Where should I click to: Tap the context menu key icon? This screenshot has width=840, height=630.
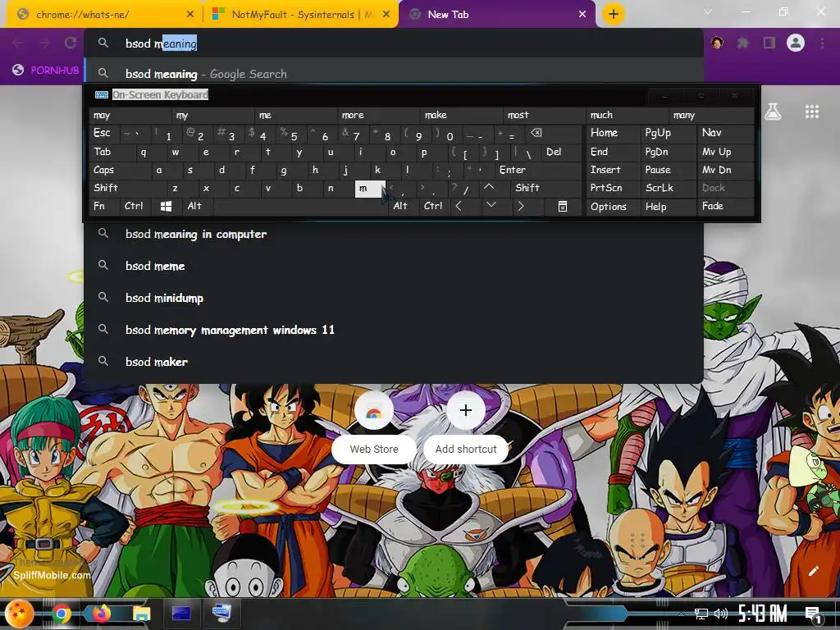click(562, 206)
